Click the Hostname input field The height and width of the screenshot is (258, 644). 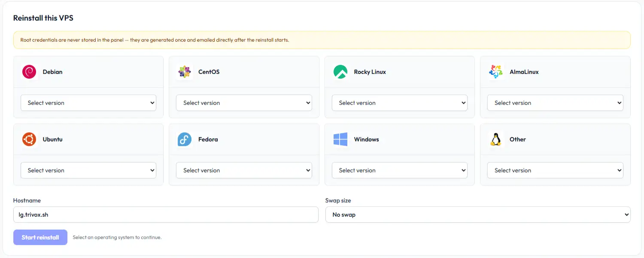166,215
